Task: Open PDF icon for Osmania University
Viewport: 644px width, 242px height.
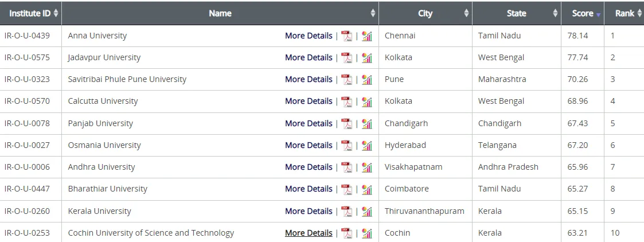Action: (x=346, y=146)
